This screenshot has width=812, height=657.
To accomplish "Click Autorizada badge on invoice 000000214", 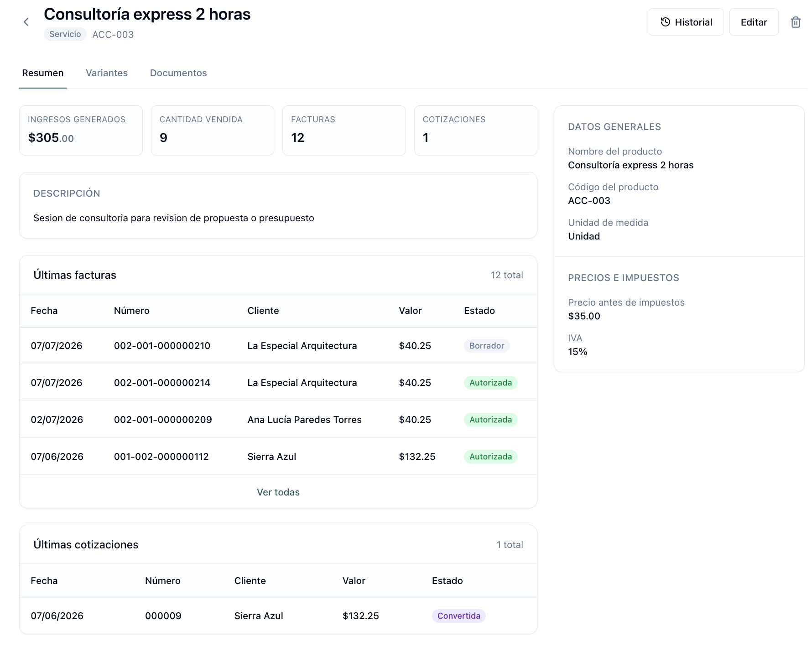I will point(491,383).
